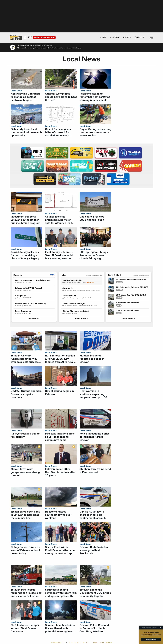Go to the Next page link
This screenshot has height=644, width=163.
pos(109,643)
